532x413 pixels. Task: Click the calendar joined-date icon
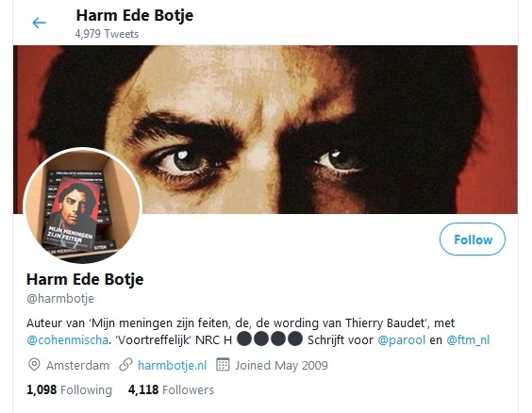click(x=223, y=365)
